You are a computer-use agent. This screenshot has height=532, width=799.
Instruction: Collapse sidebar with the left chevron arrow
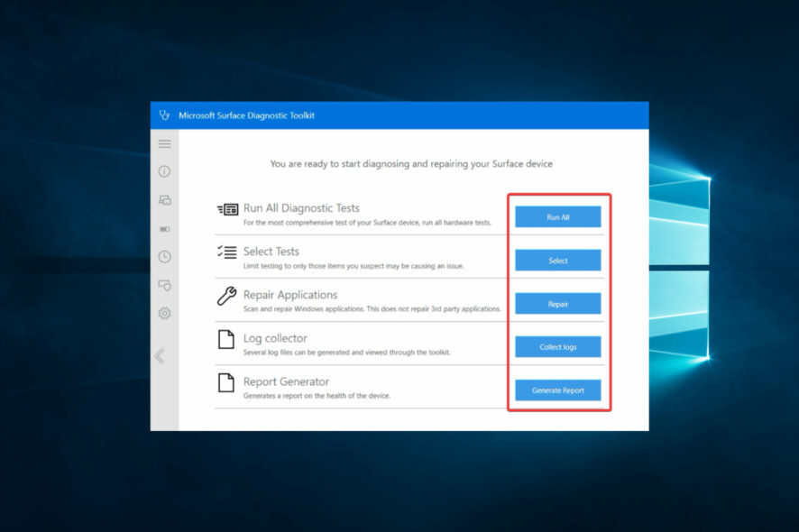[160, 355]
